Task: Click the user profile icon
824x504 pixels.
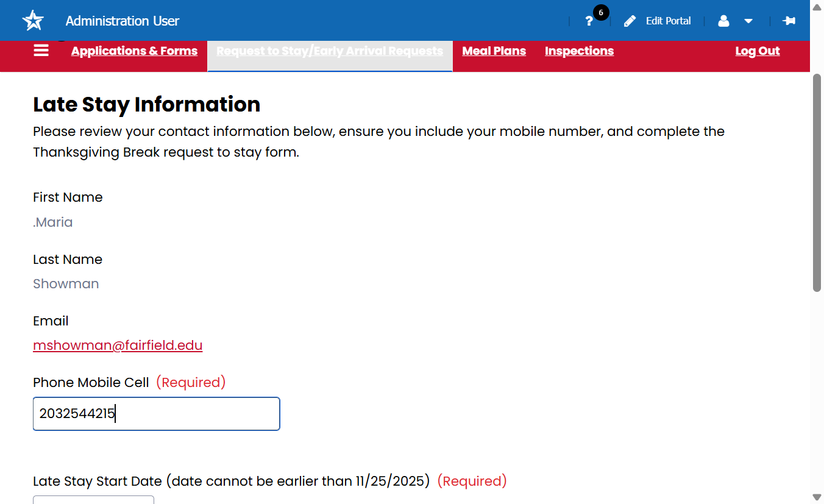Action: pos(723,21)
